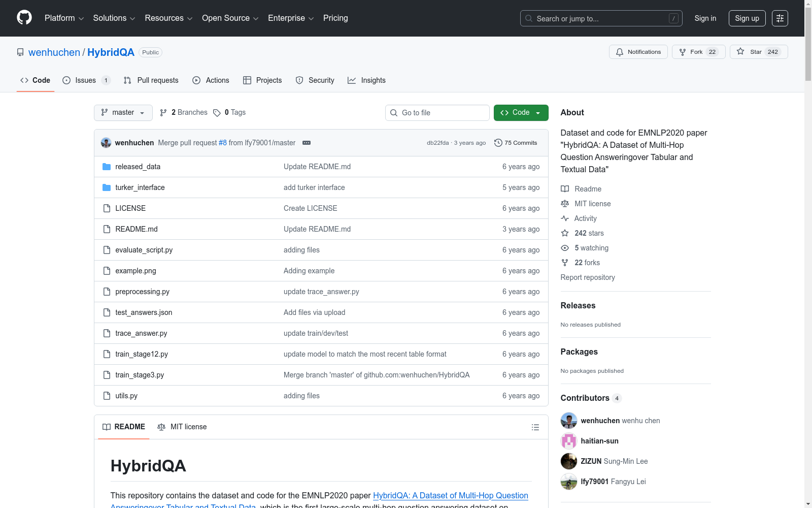Open the trace_answer.py file
812x508 pixels.
pyautogui.click(x=141, y=333)
